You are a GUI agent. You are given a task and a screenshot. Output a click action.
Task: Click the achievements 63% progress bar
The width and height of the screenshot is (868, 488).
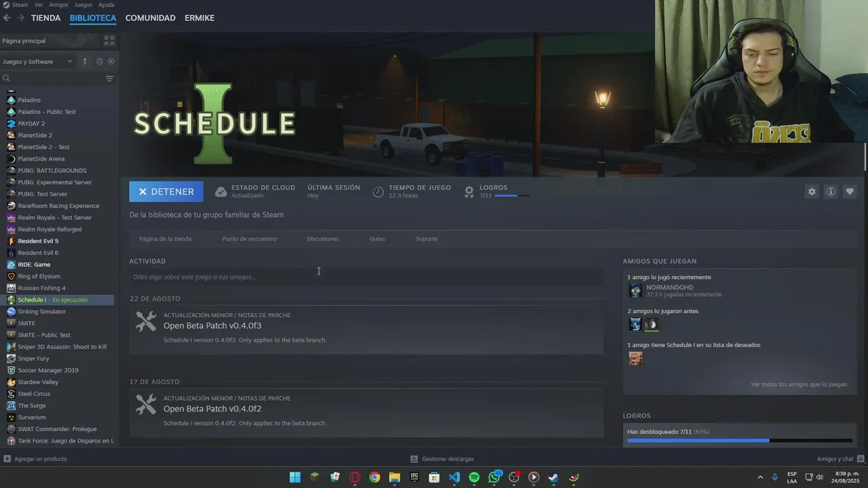pyautogui.click(x=739, y=441)
